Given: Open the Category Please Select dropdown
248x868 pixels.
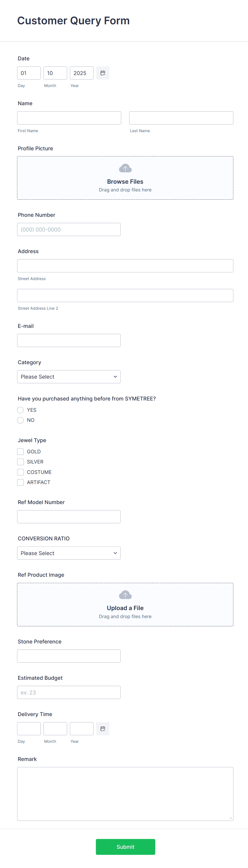Looking at the screenshot, I should pyautogui.click(x=69, y=377).
